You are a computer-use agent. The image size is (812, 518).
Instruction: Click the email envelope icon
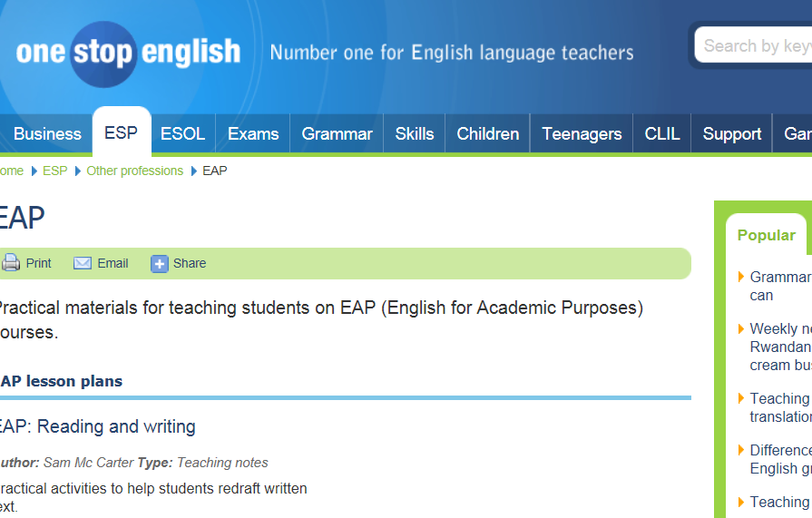pyautogui.click(x=83, y=263)
